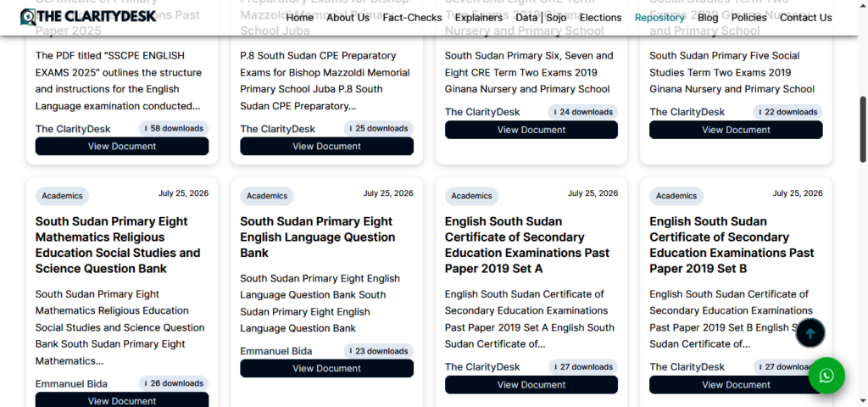View Document for English Language Question Bank
The height and width of the screenshot is (407, 868).
point(326,368)
